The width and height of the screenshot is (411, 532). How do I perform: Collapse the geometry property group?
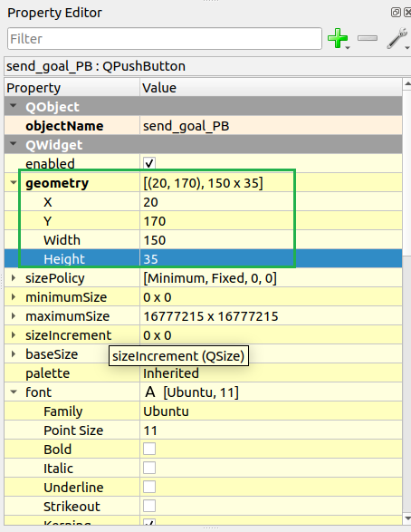[14, 182]
